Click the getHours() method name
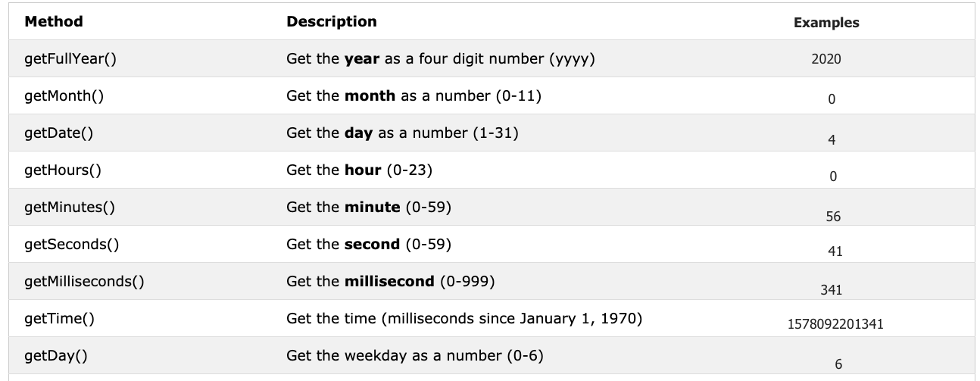The height and width of the screenshot is (381, 980). pos(63,170)
